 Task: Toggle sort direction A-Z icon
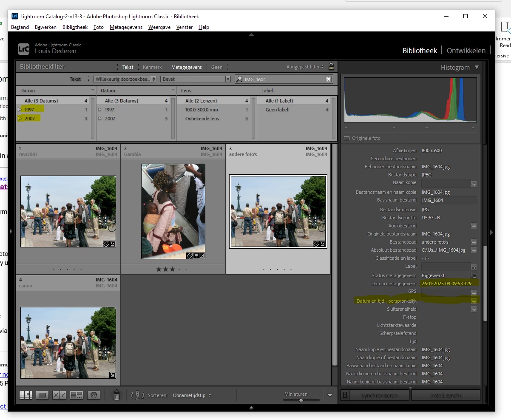[x=137, y=395]
